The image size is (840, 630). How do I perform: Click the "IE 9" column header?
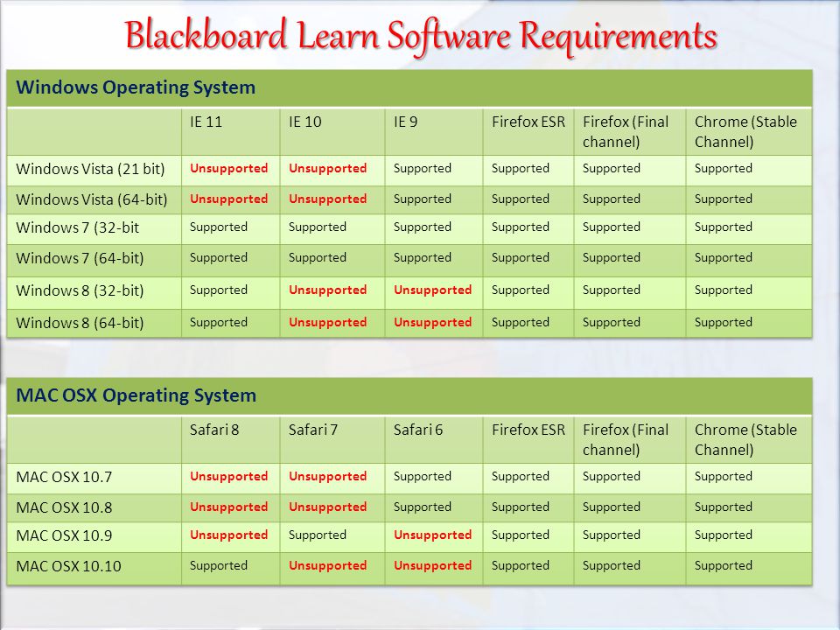coord(405,122)
